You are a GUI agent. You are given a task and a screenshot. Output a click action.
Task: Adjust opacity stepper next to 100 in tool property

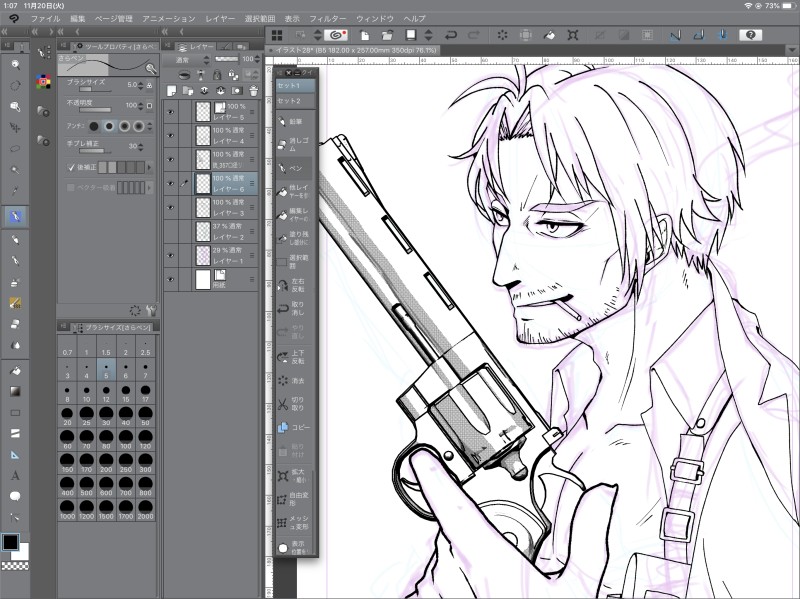[x=141, y=106]
